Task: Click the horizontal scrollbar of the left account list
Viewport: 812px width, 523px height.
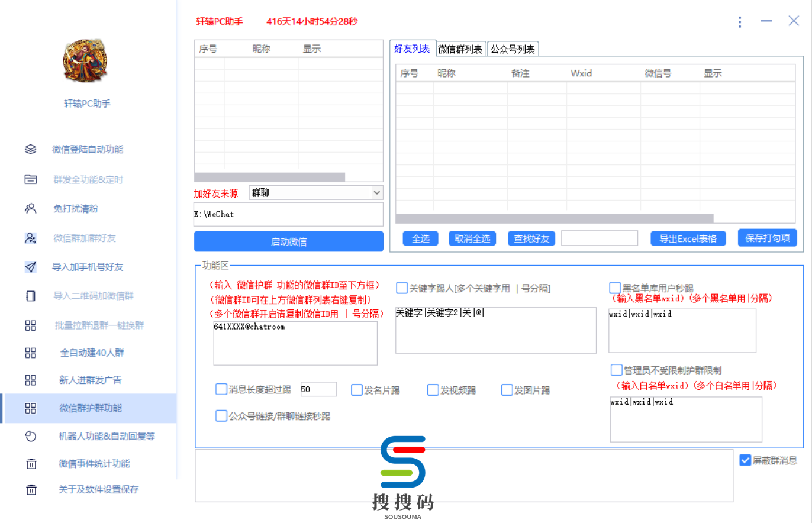Action: 270,177
